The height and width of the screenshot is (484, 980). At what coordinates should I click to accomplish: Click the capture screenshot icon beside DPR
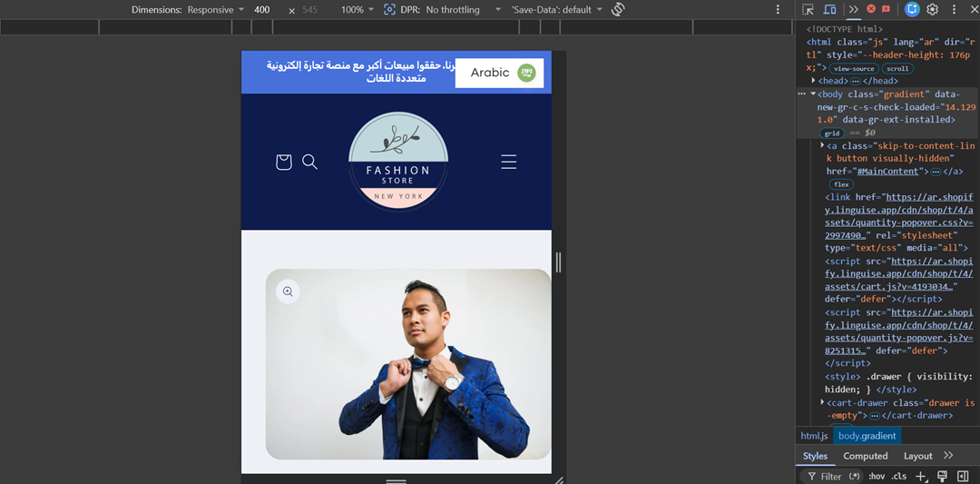tap(389, 10)
